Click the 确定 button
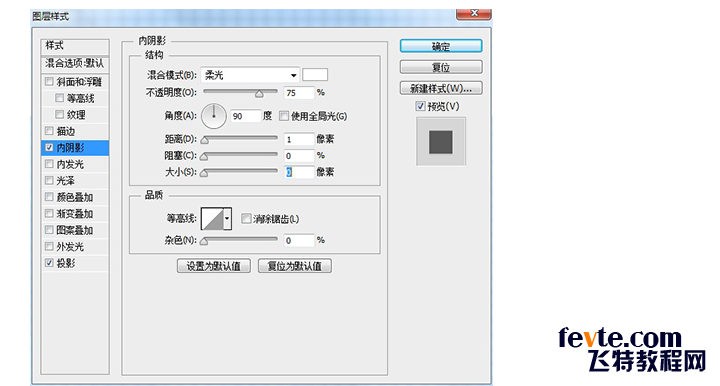The width and height of the screenshot is (720, 386). (x=441, y=46)
